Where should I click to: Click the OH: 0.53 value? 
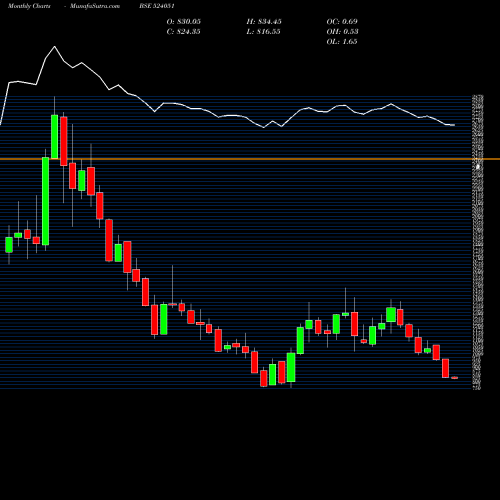342,32
